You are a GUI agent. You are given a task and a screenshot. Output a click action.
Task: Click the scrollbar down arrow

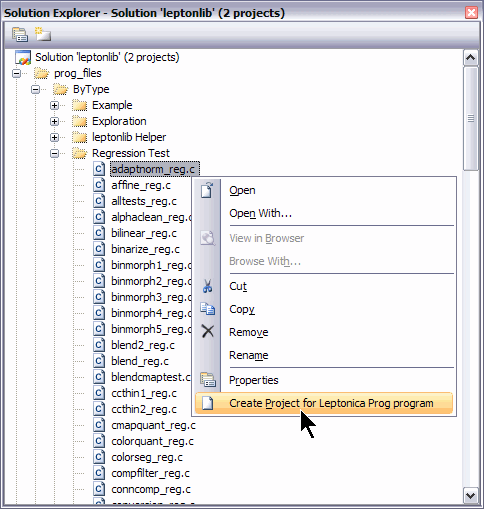click(x=470, y=495)
